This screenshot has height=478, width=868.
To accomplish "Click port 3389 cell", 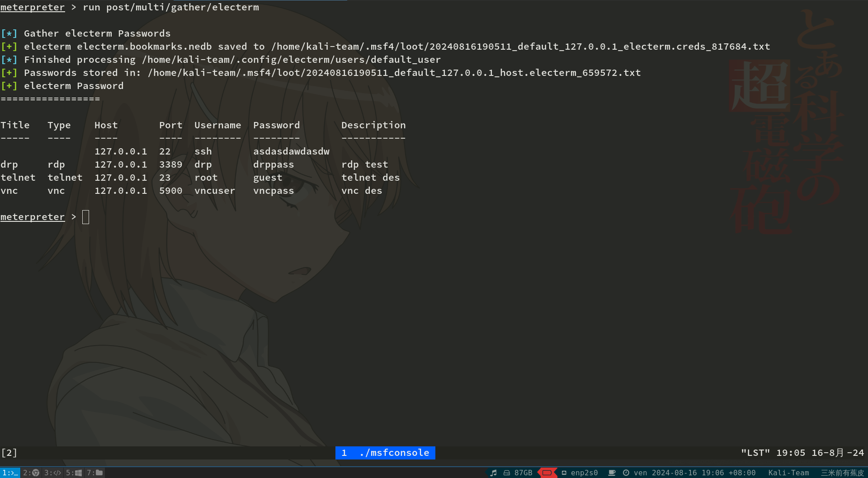I will point(171,164).
